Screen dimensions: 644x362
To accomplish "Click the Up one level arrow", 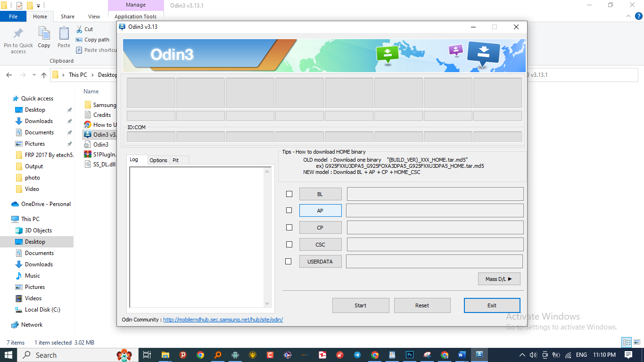I will 44,75.
